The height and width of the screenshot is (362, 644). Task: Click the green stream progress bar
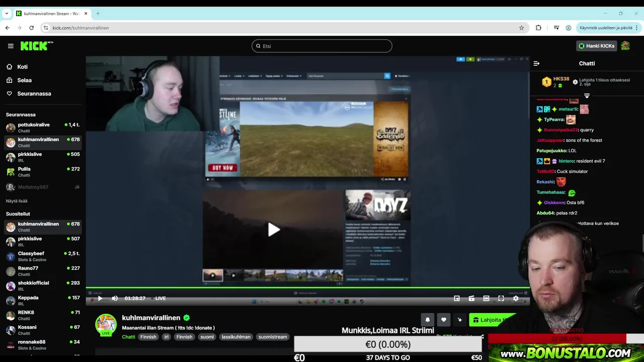click(x=307, y=288)
